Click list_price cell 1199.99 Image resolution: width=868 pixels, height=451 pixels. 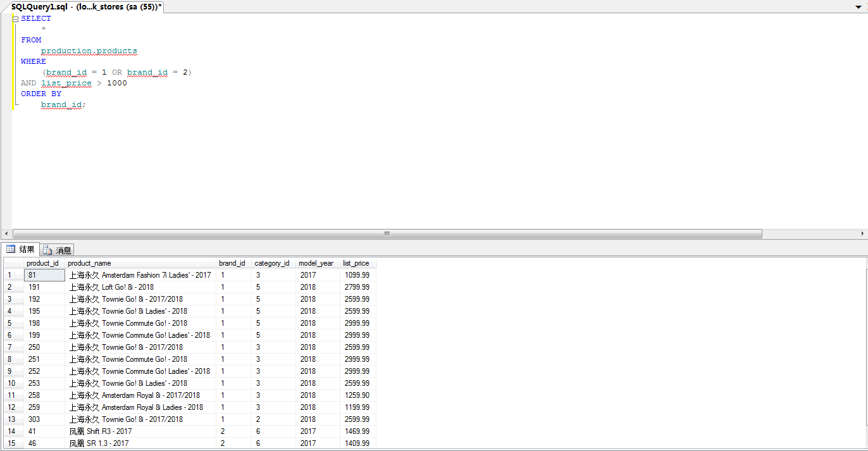pos(357,407)
